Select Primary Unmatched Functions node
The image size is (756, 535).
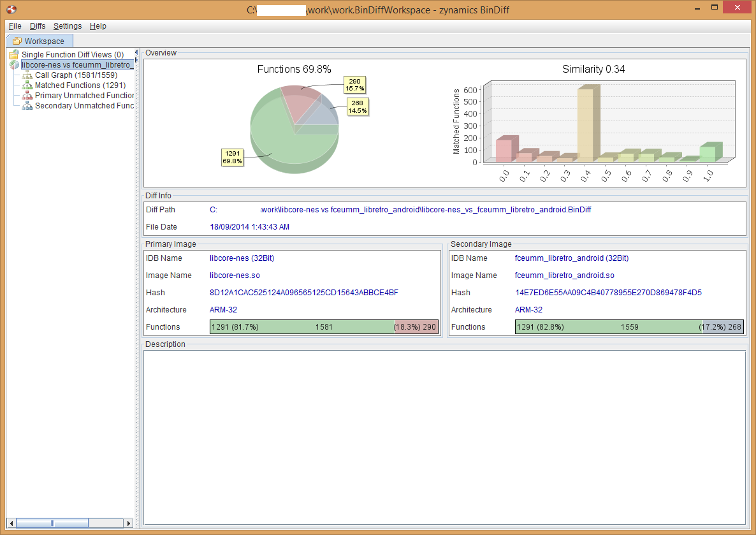(x=84, y=96)
